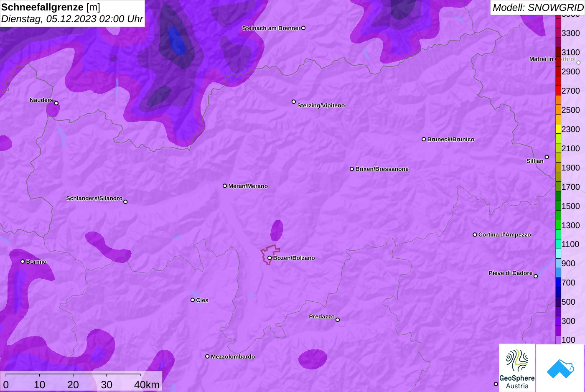Click the legend value 900

[x=568, y=263]
